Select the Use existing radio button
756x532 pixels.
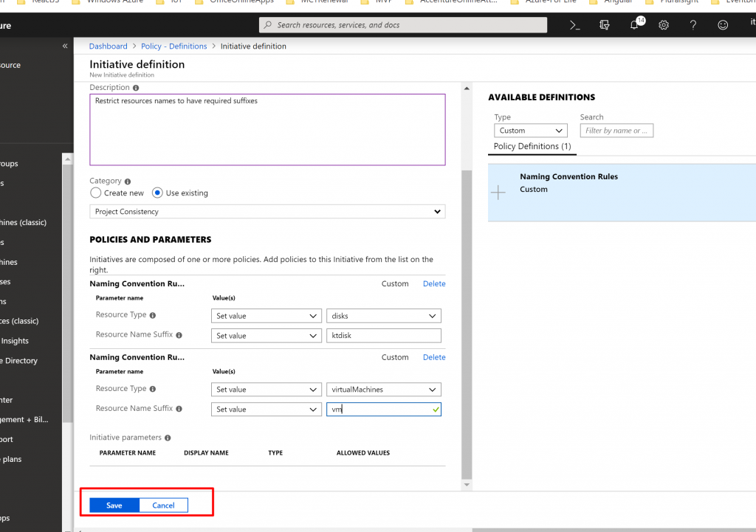point(157,193)
